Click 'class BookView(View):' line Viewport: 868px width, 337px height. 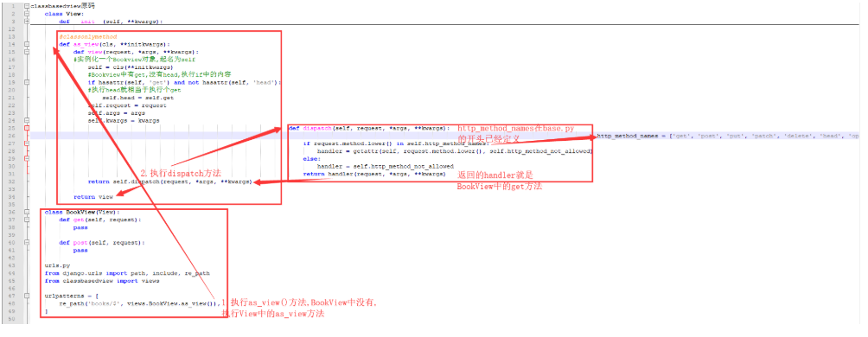pyautogui.click(x=82, y=212)
